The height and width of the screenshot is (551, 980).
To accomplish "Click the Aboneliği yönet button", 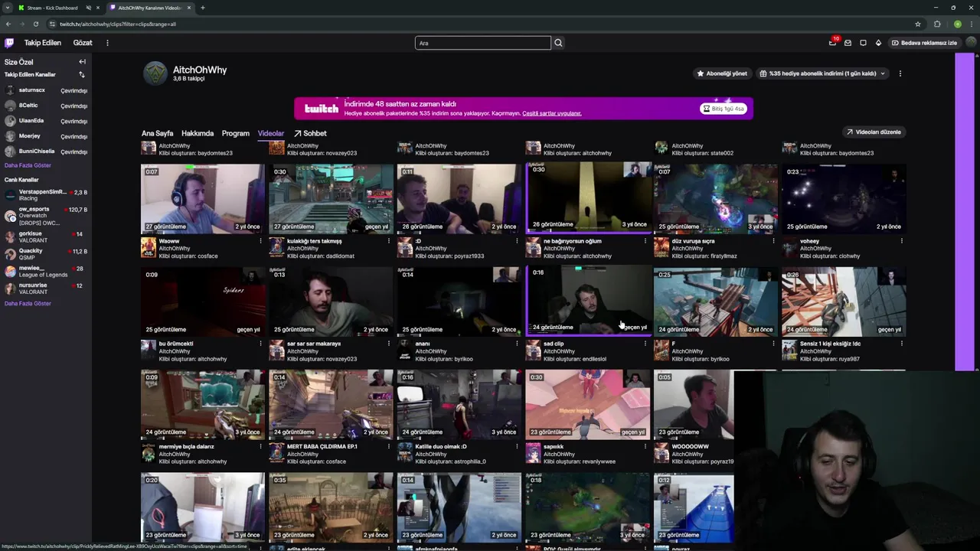I will (721, 73).
